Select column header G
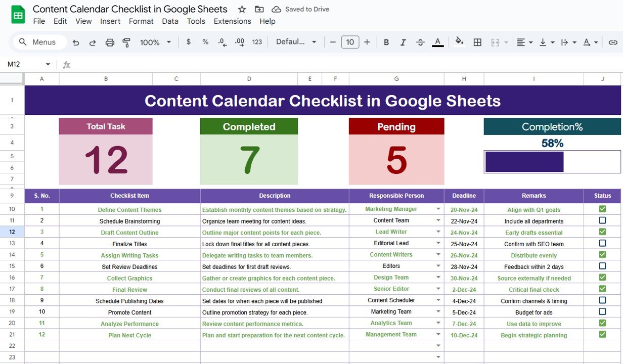Viewport: 623px width, 364px height. click(x=396, y=79)
